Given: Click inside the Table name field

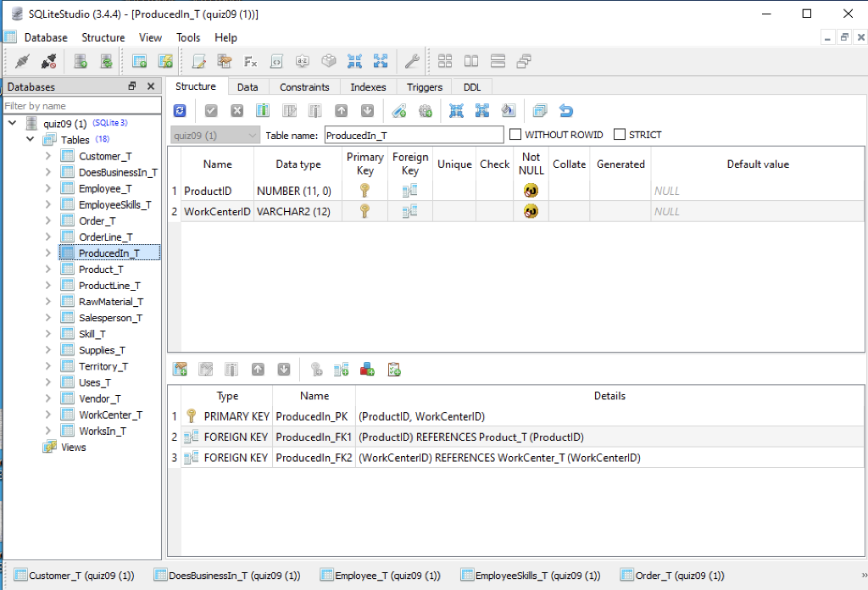Looking at the screenshot, I should [414, 134].
